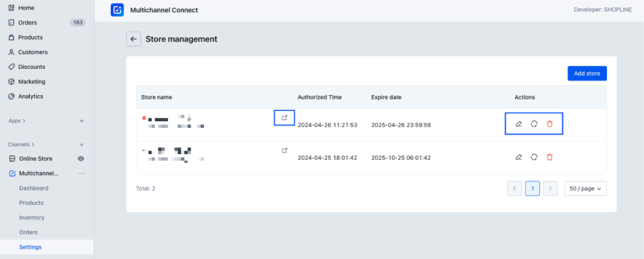
Task: Expand the Channels section chevron
Action: tap(33, 144)
